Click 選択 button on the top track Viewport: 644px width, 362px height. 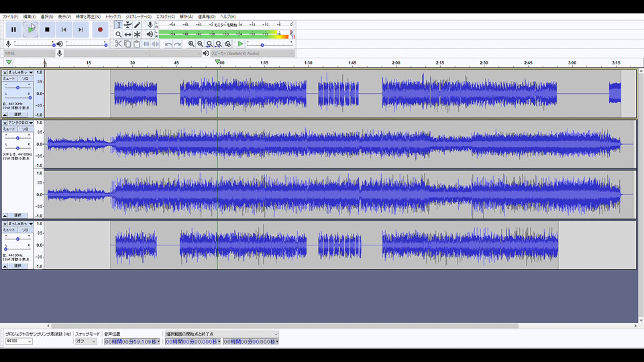coord(17,115)
